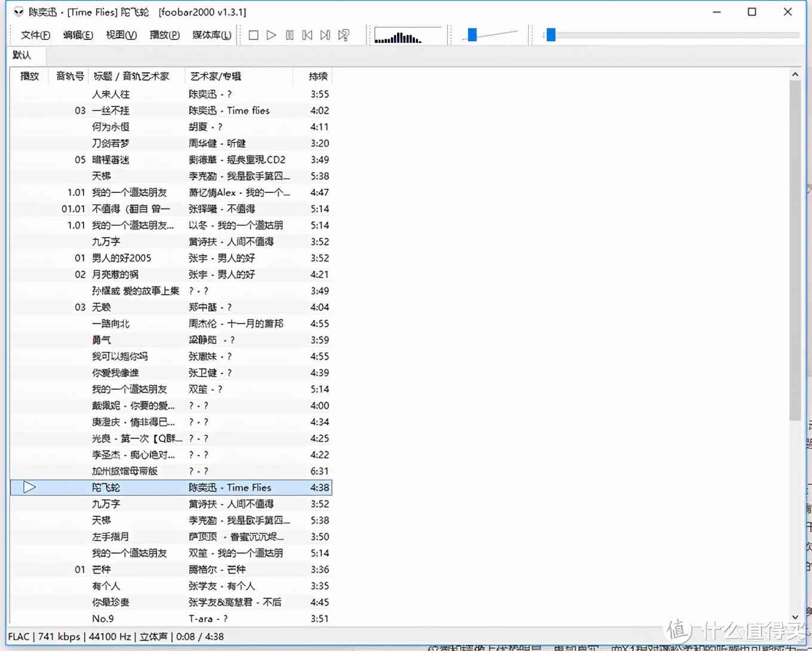This screenshot has height=651, width=812.
Task: Switch to the 默认 playlist tab
Action: [22, 55]
